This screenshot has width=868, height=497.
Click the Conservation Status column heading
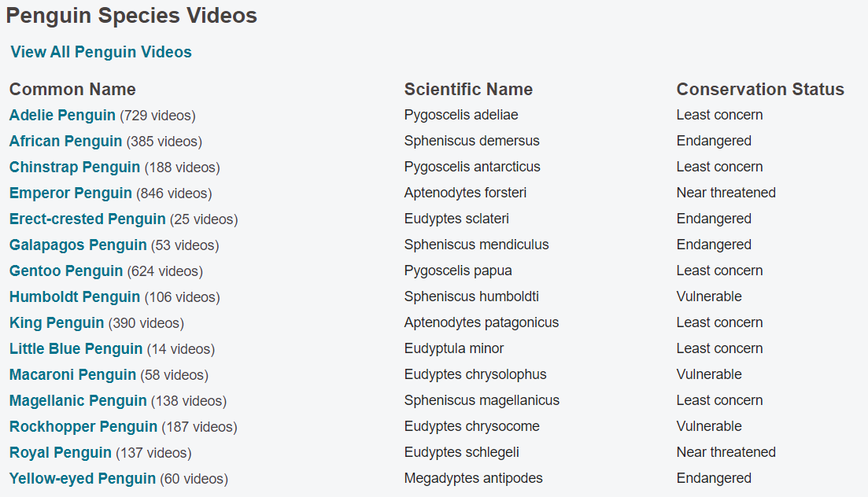coord(760,89)
